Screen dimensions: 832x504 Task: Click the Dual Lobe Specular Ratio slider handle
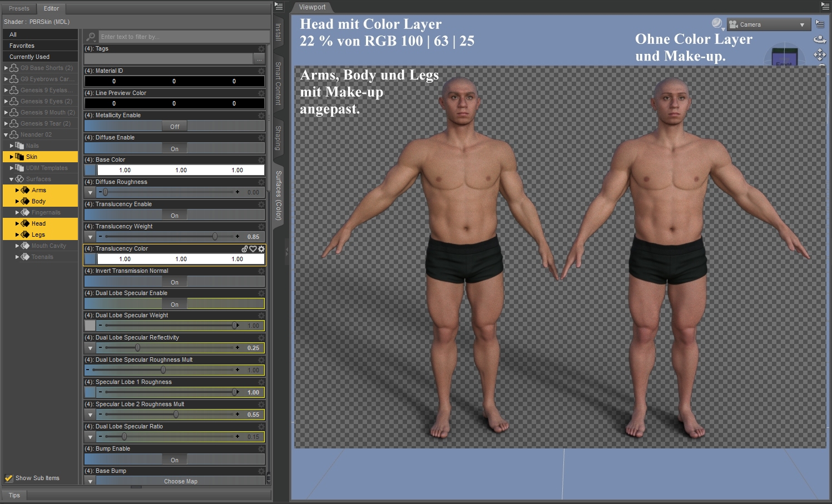(x=124, y=437)
